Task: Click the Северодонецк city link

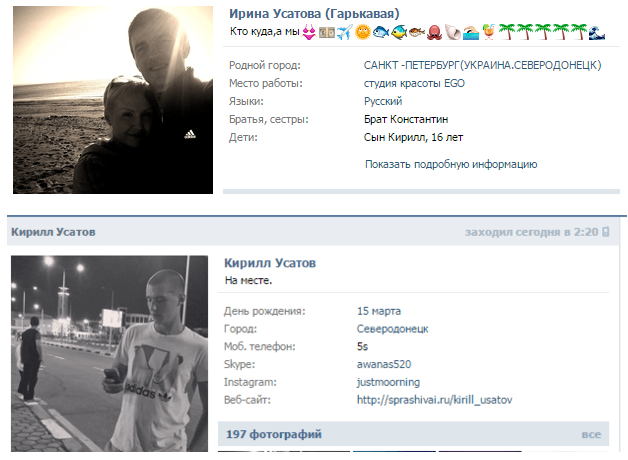Action: 392,329
